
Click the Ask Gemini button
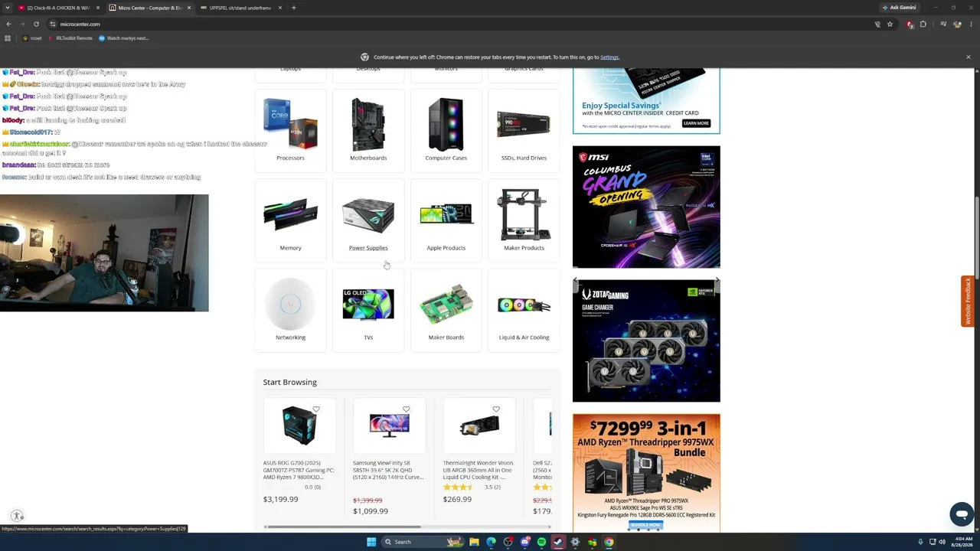click(899, 8)
